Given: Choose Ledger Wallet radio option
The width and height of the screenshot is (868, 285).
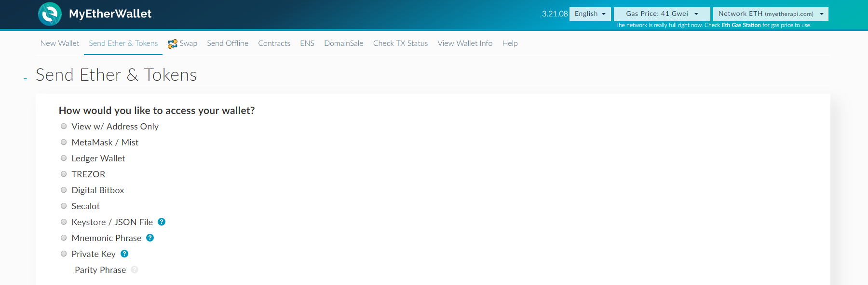Looking at the screenshot, I should point(64,158).
